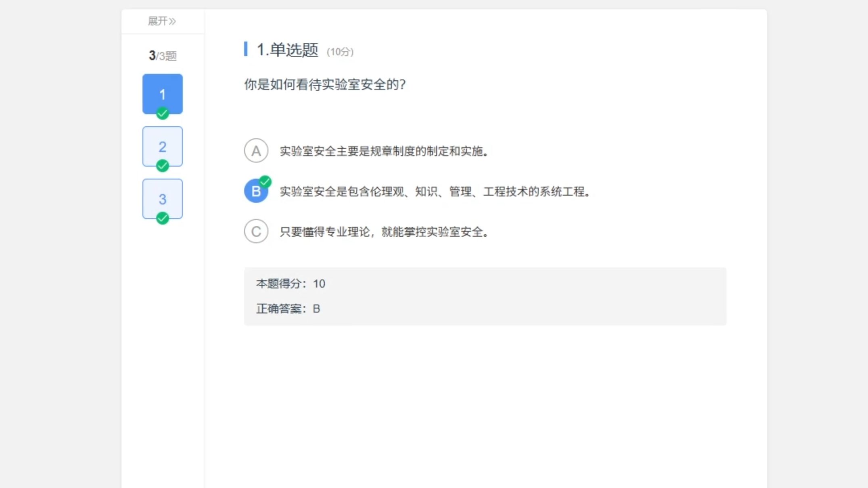This screenshot has width=868, height=488.
Task: Click the 3/3题 progress counter
Action: coord(162,56)
